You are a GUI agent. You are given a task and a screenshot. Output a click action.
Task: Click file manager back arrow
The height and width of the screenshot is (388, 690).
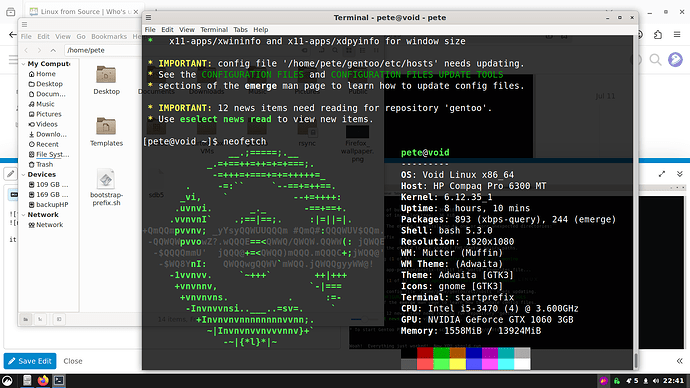click(26, 50)
